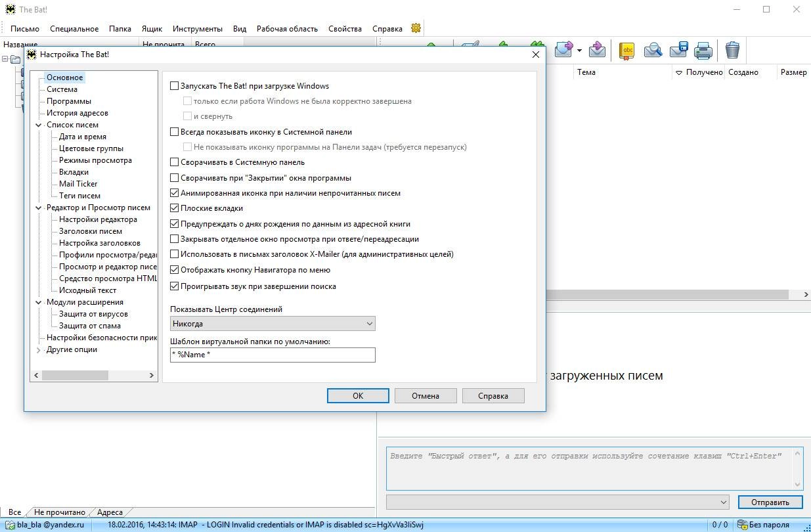Uncheck Отображать кнопку Навигатора по меню
The image size is (811, 532).
[175, 270]
